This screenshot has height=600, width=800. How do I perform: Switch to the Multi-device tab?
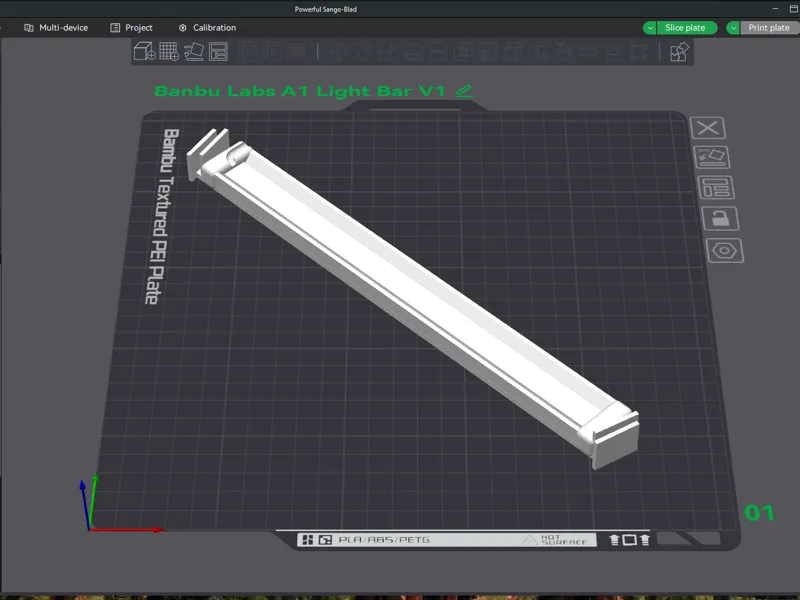(56, 28)
